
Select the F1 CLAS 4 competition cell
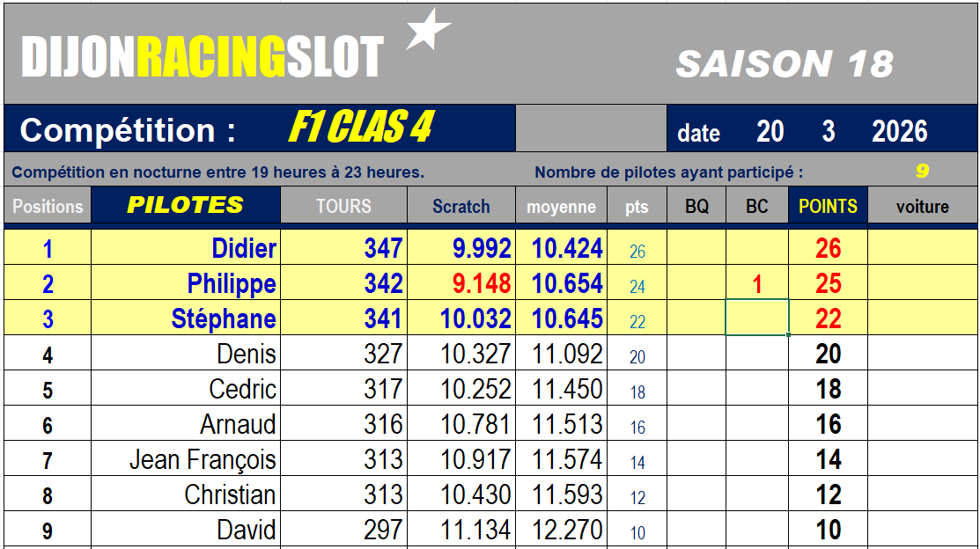coord(360,129)
